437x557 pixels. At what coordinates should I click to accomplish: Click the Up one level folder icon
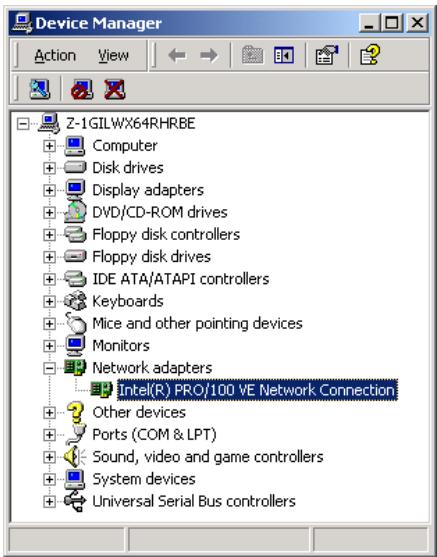point(252,55)
